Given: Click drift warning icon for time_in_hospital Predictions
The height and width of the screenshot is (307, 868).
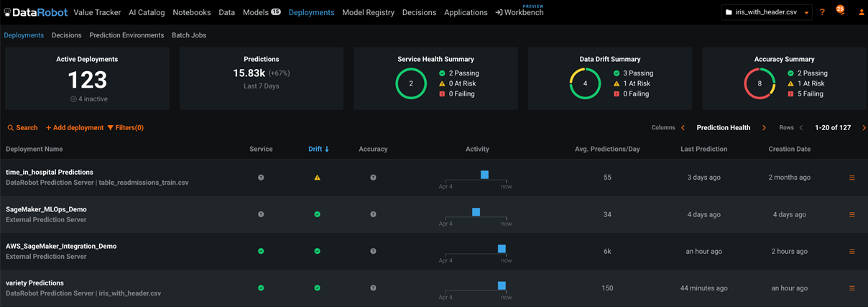Looking at the screenshot, I should [x=317, y=178].
